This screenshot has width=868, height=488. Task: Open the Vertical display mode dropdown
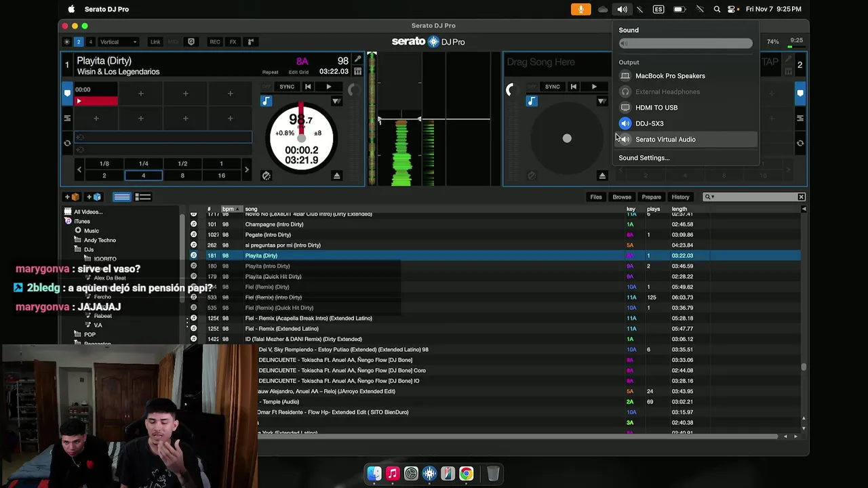click(119, 42)
